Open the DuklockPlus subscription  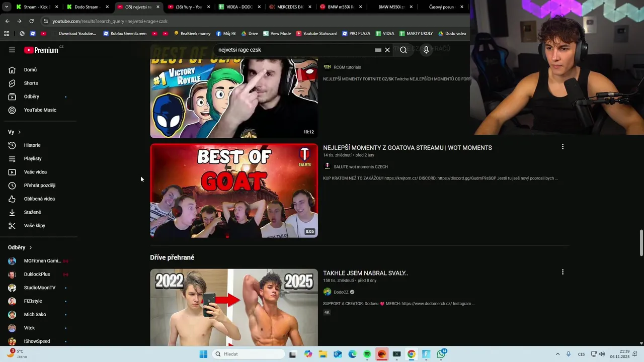click(38, 275)
